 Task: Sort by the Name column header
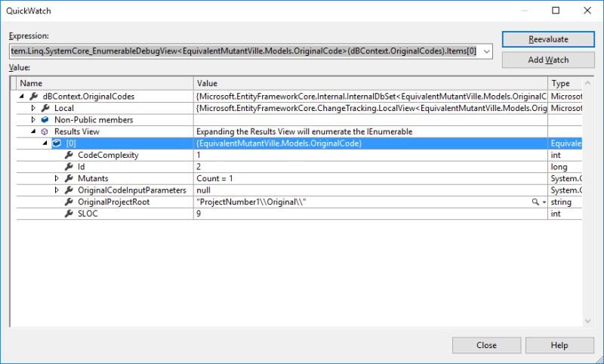(105, 83)
